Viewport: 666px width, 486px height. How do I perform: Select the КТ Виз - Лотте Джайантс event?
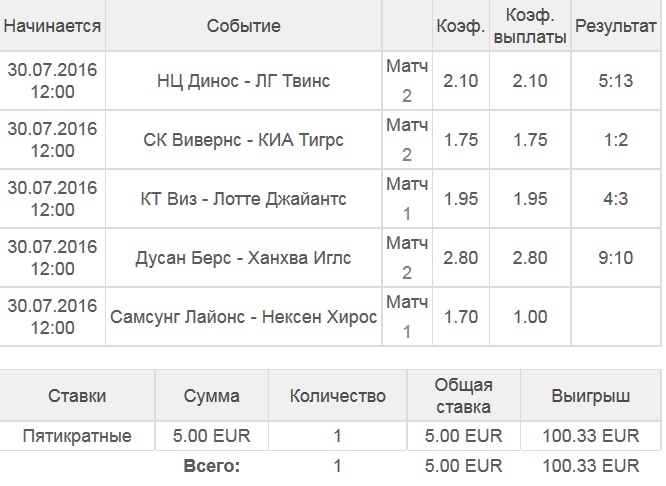244,198
